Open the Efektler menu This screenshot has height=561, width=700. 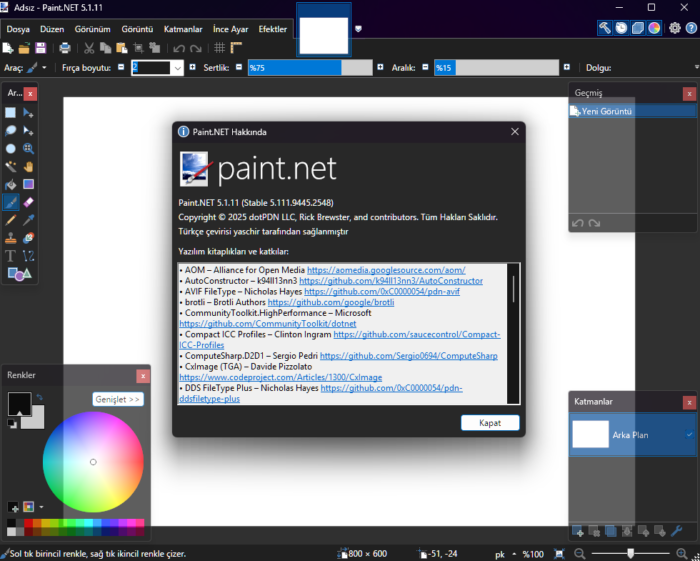click(x=272, y=29)
